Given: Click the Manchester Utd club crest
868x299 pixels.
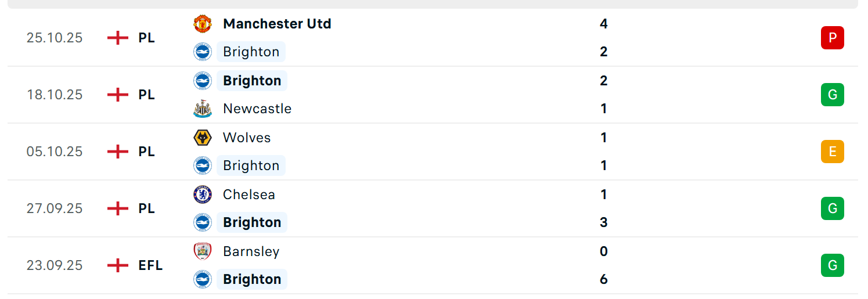Looking at the screenshot, I should [x=203, y=24].
